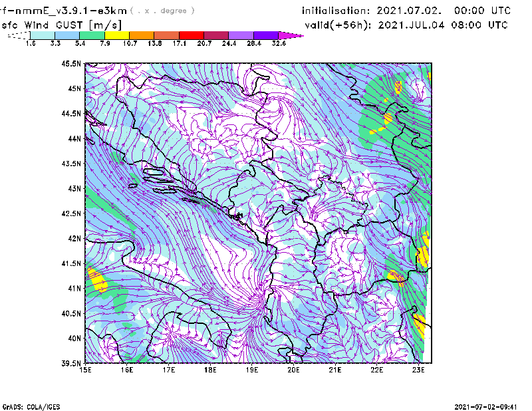Click the legend value 3.3
The height and width of the screenshot is (411, 532).
55,43
